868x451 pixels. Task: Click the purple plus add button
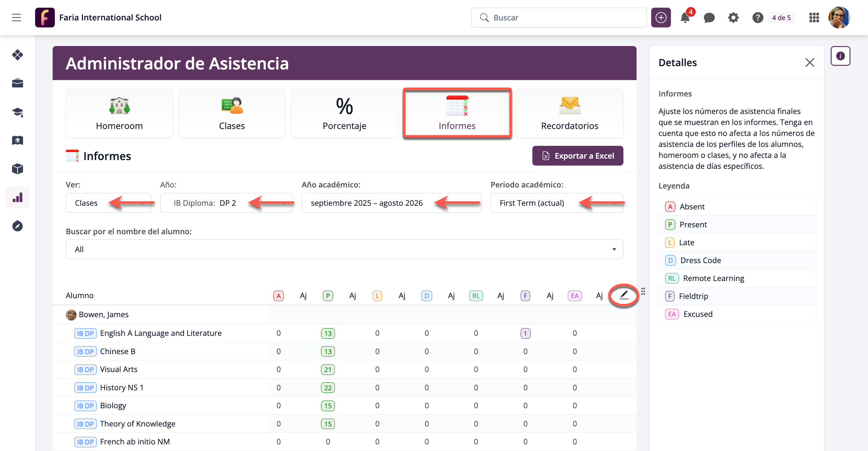pyautogui.click(x=661, y=18)
